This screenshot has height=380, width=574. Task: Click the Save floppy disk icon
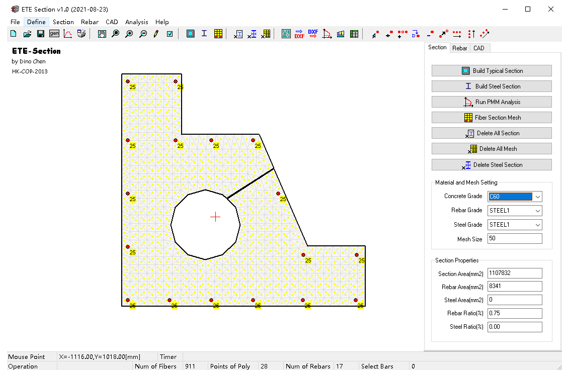[x=41, y=34]
